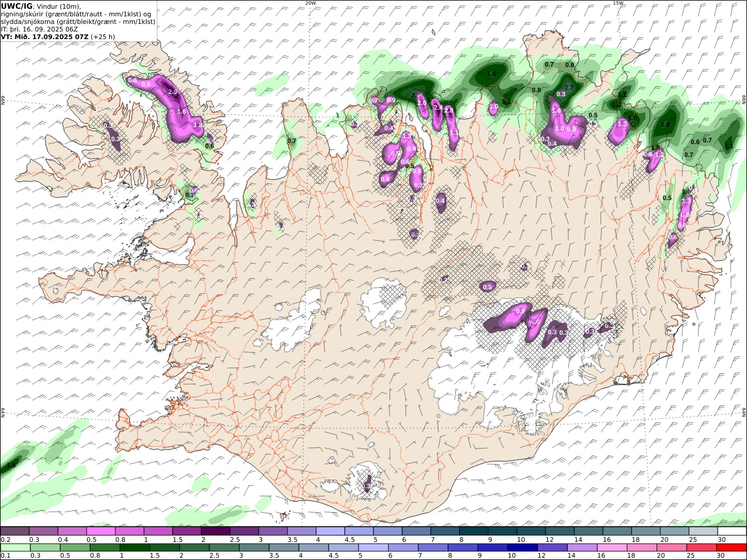Screen dimensions: 747x560
Task: Click the 'slydda/snjókoma' legend description line
Action: 78,21
